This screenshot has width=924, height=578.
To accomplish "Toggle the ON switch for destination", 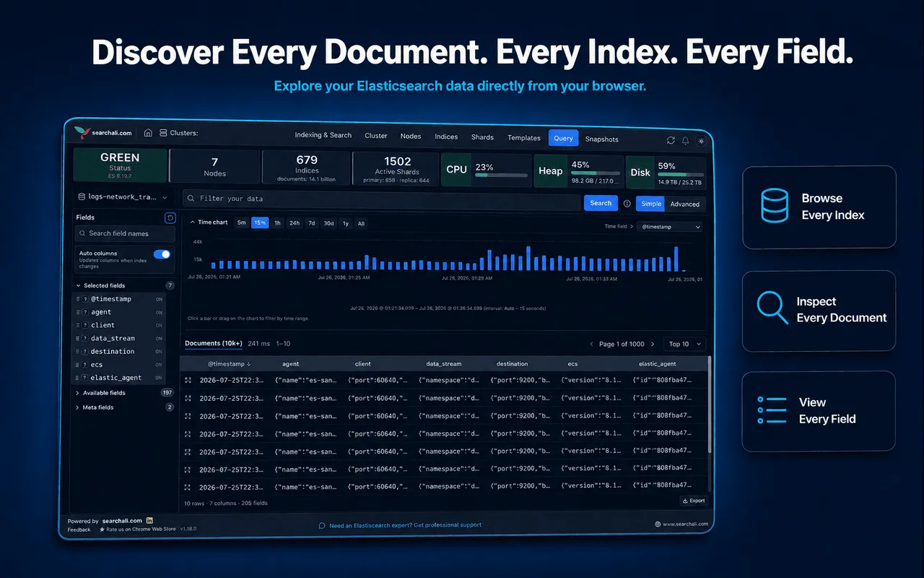I will coord(159,351).
